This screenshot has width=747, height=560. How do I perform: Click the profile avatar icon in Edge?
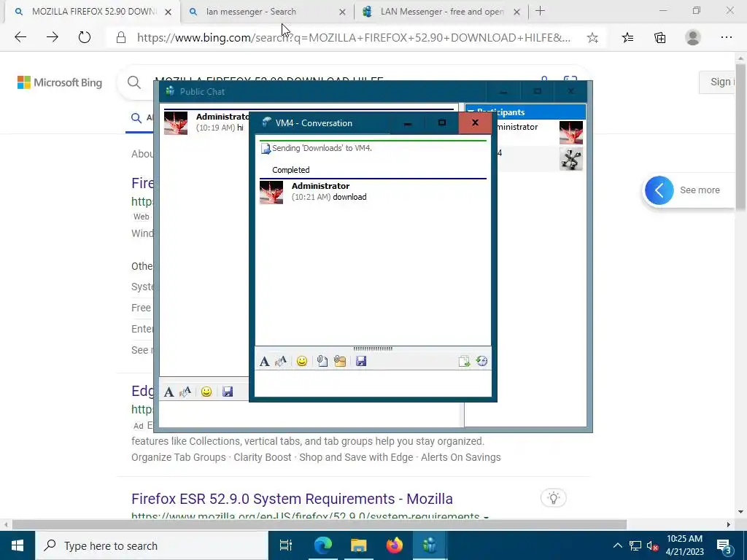pyautogui.click(x=693, y=38)
